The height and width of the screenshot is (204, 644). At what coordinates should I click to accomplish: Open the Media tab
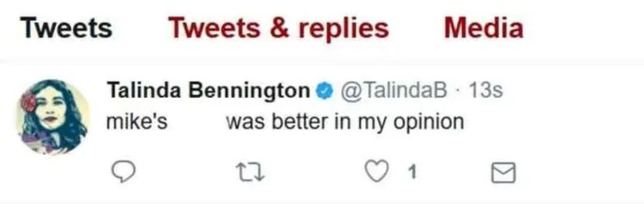tap(484, 28)
